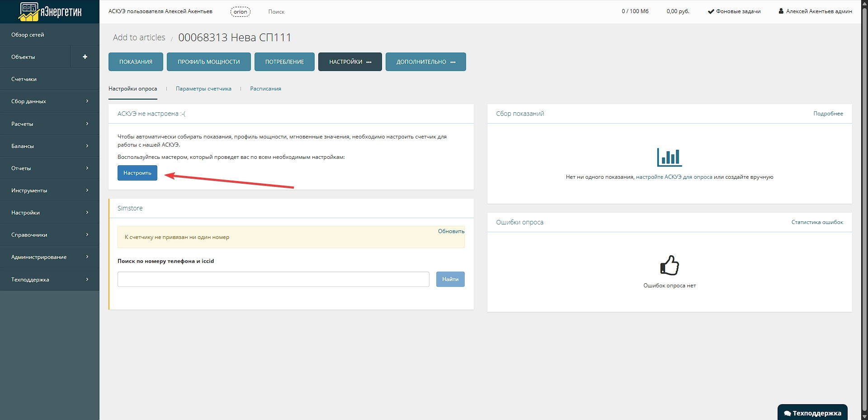This screenshot has width=868, height=420.
Task: Expand the Расчеты sidebar section
Action: [x=50, y=124]
